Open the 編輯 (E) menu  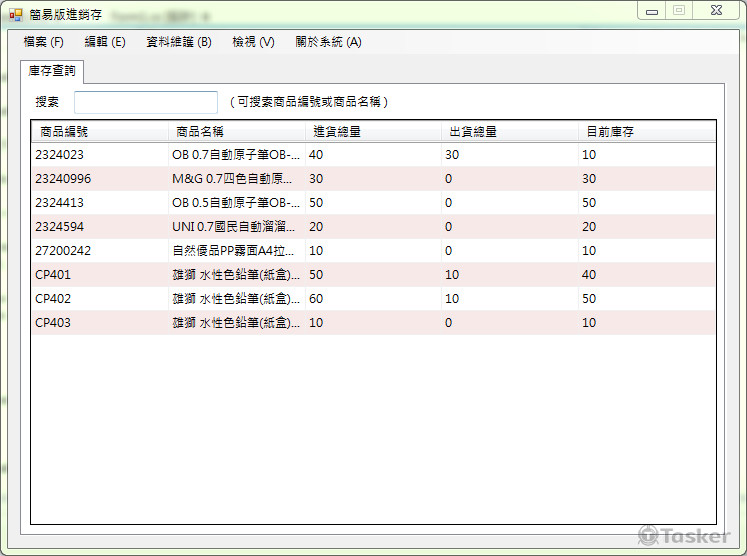(105, 42)
